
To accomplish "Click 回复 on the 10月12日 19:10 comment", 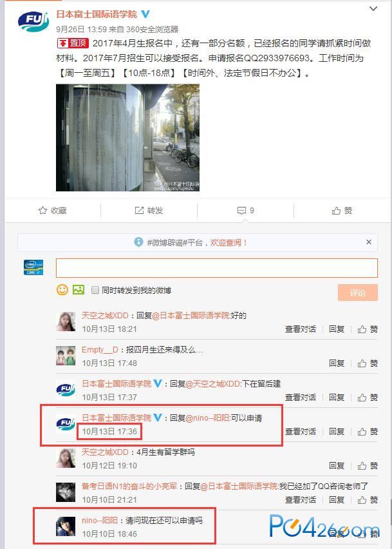I will click(337, 466).
